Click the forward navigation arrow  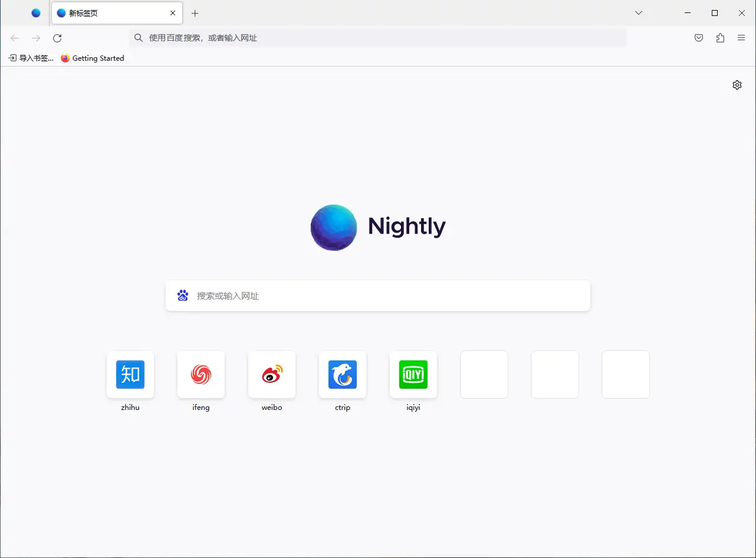35,38
